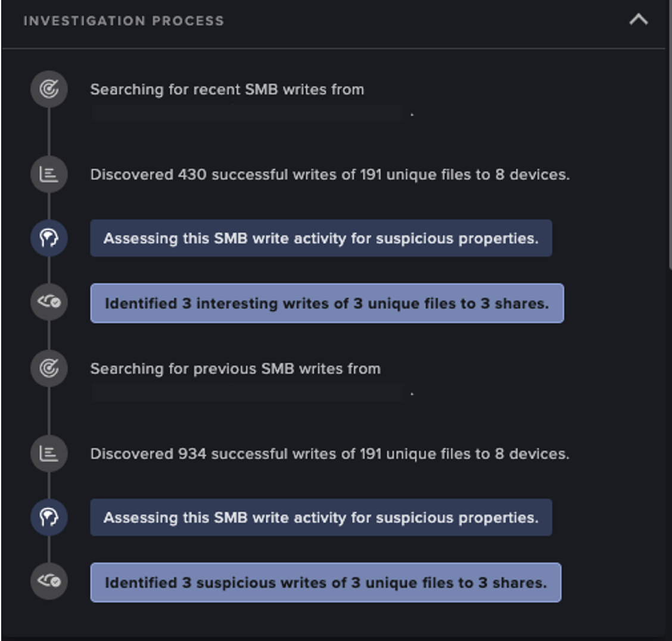Click eye icon beside 3 interesting writes

(49, 301)
